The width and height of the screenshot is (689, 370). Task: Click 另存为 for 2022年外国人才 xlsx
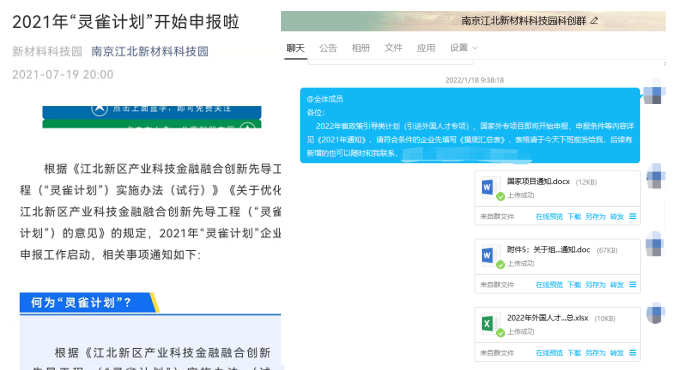[x=595, y=353]
